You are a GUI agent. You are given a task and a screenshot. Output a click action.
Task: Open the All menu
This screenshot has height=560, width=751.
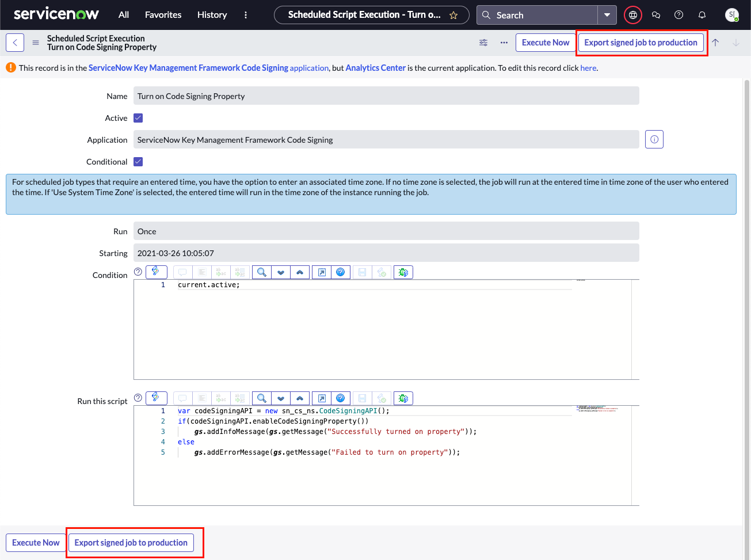124,15
